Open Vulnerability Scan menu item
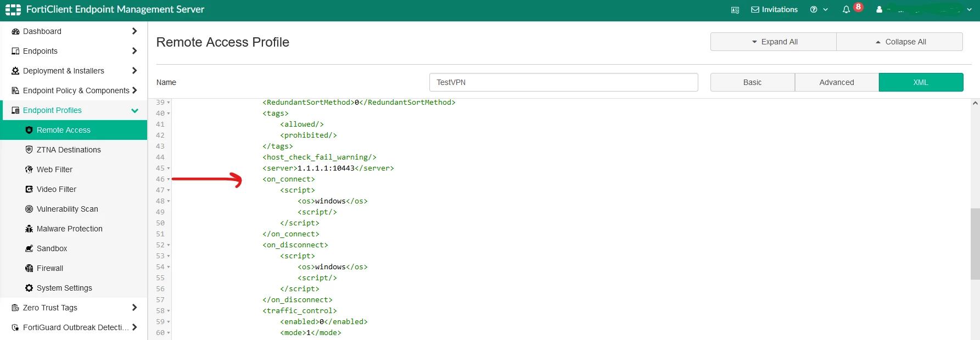980x340 pixels. [x=74, y=209]
